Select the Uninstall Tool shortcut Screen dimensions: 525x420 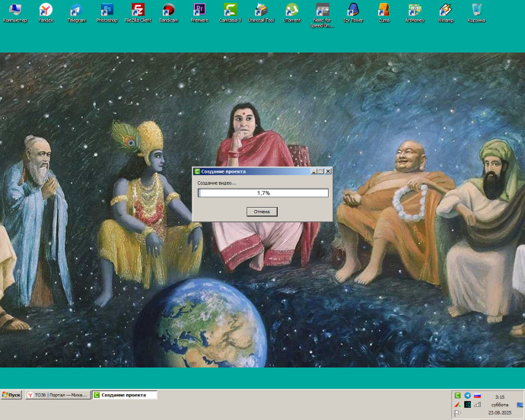[x=261, y=13]
